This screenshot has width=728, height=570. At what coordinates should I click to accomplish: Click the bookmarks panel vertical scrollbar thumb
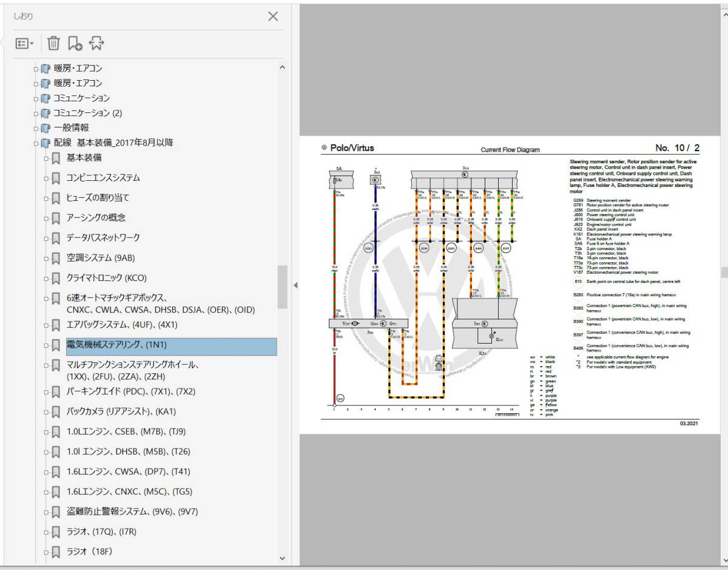[x=282, y=287]
